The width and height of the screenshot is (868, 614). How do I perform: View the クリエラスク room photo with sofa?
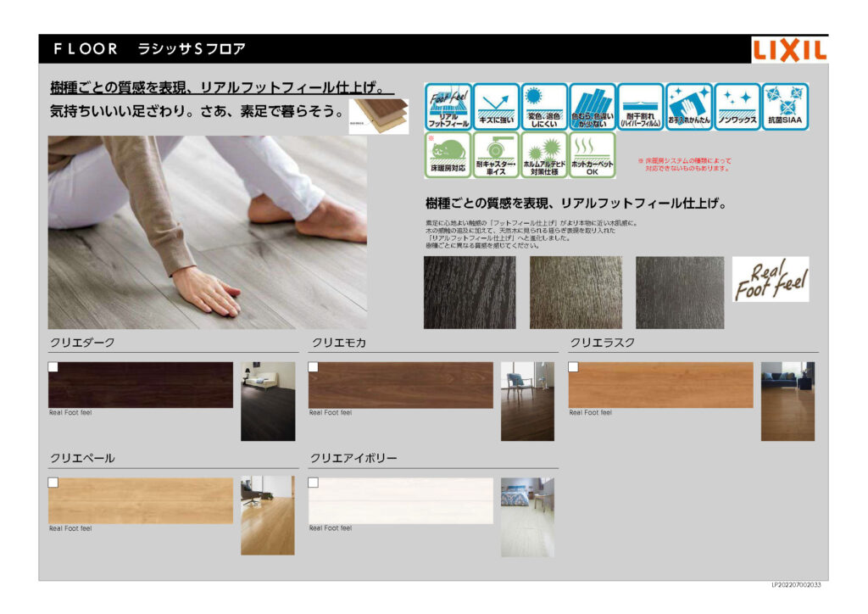(787, 401)
